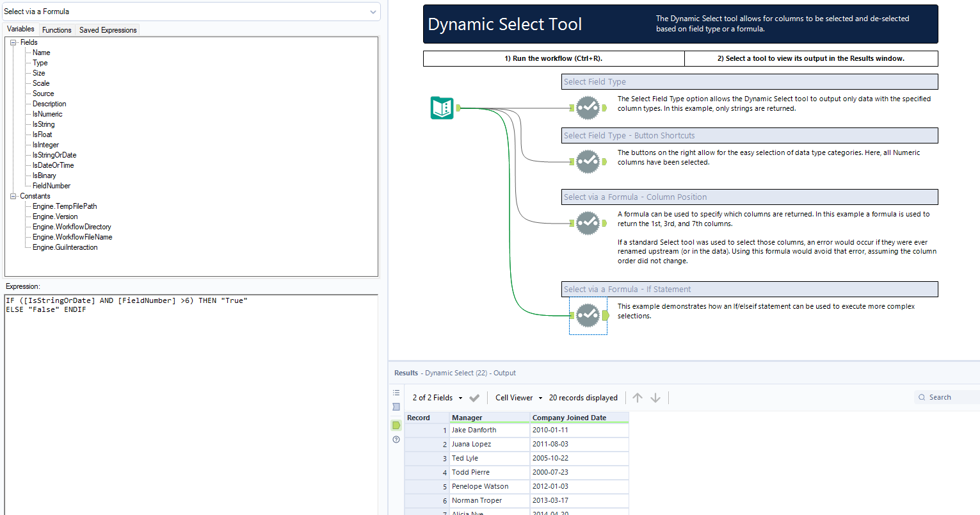Open the Select via a Formula dropdown
980x515 pixels.
[373, 12]
